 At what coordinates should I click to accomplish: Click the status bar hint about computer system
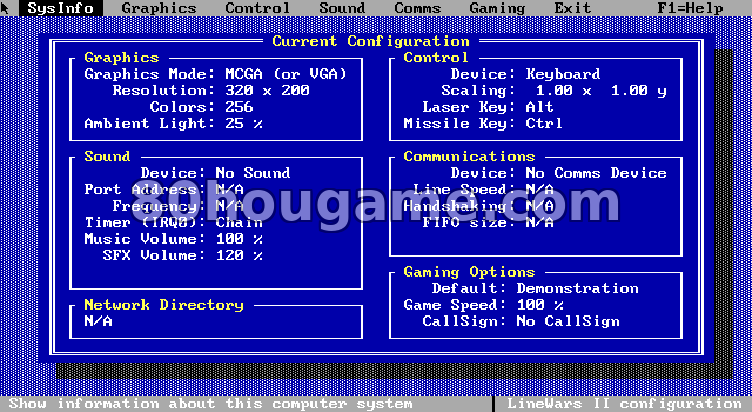[211, 404]
